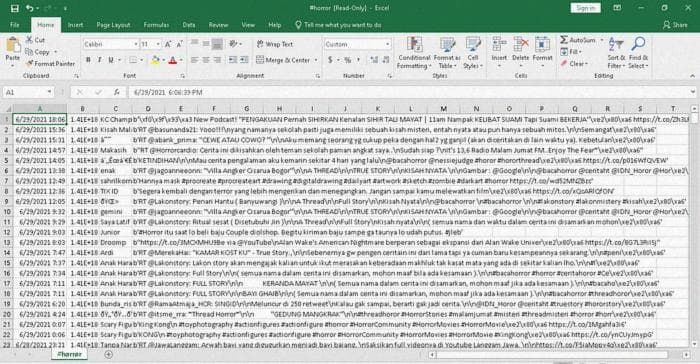Click the horizontal scrollbar at bottom
700x364 pixels.
[x=552, y=355]
